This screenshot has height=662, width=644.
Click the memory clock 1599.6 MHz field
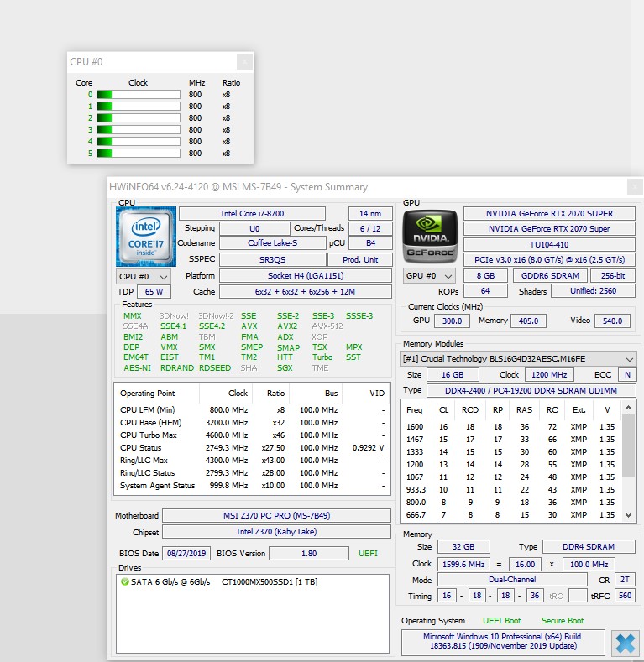tap(463, 565)
